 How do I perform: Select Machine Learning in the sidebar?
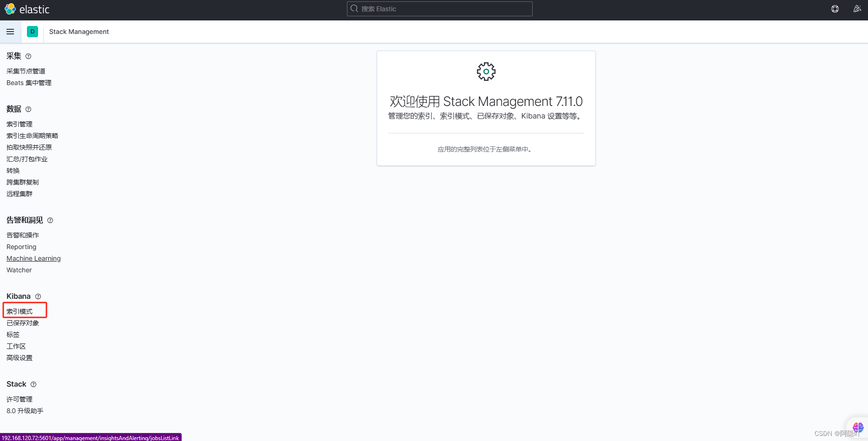[33, 258]
